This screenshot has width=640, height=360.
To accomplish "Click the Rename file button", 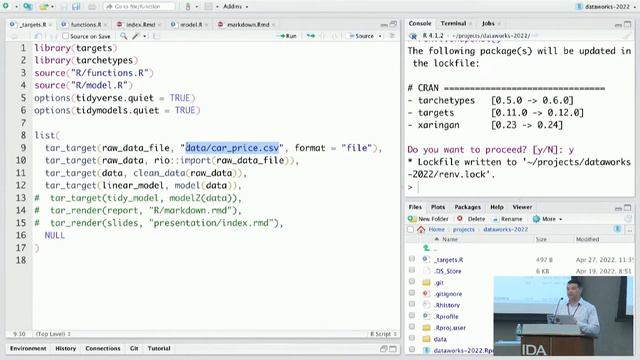I will pyautogui.click(x=507, y=219).
